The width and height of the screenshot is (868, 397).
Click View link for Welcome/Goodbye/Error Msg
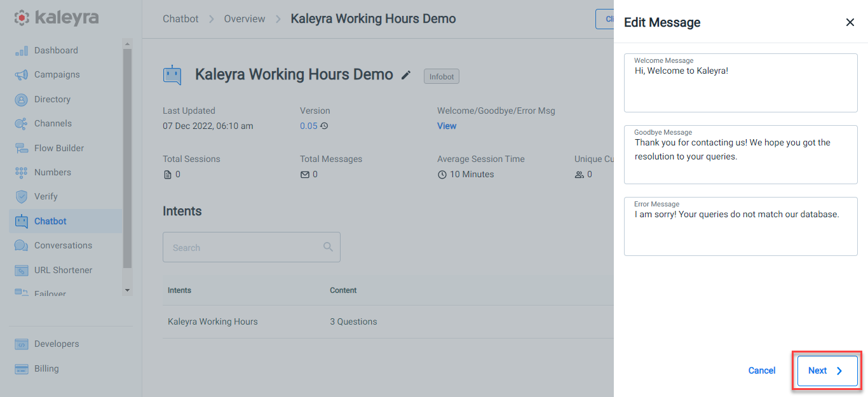(447, 126)
